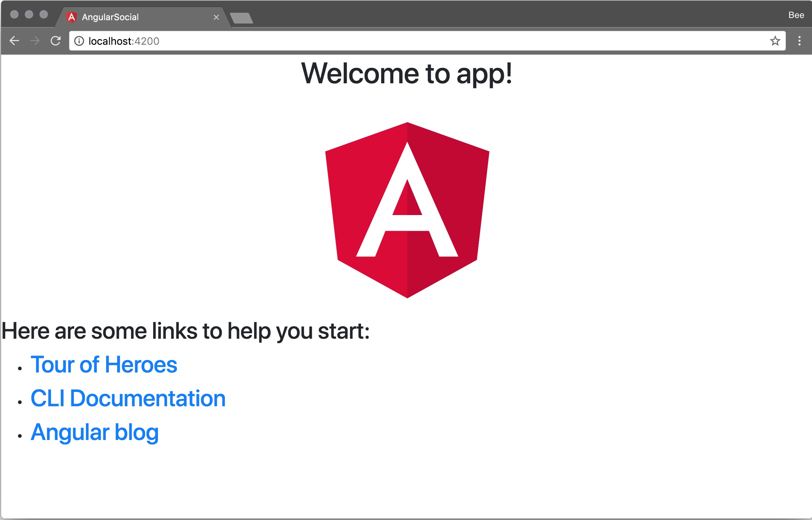This screenshot has width=812, height=520.
Task: Click the large Angular shield logo
Action: point(407,210)
